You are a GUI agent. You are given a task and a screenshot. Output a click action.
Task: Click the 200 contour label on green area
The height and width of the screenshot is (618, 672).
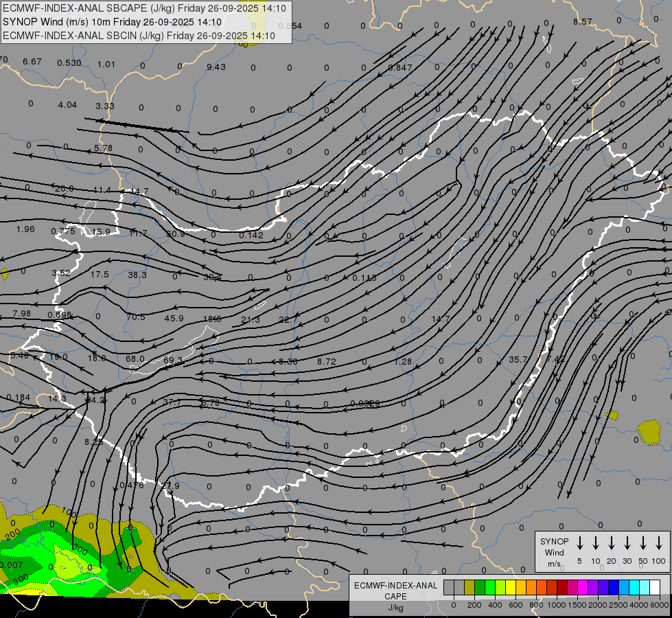(x=12, y=534)
